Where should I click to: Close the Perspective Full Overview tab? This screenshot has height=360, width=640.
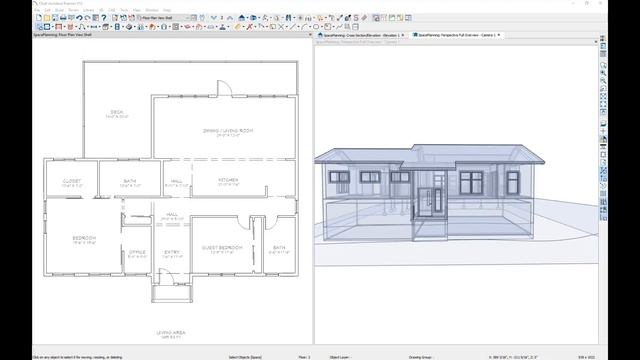pyautogui.click(x=499, y=36)
